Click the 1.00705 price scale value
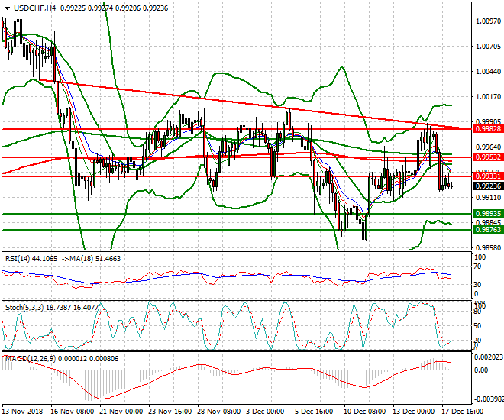 click(x=488, y=47)
